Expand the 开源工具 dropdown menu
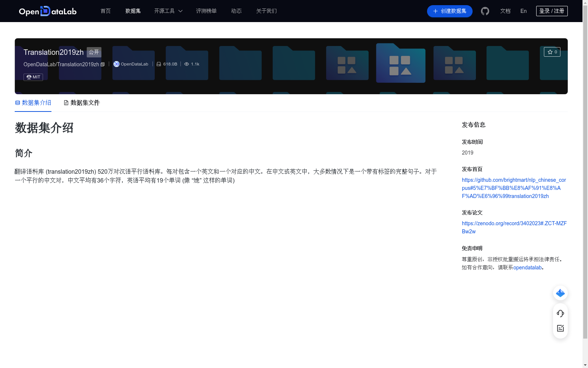Screen dimensions: 588x368 [168, 11]
